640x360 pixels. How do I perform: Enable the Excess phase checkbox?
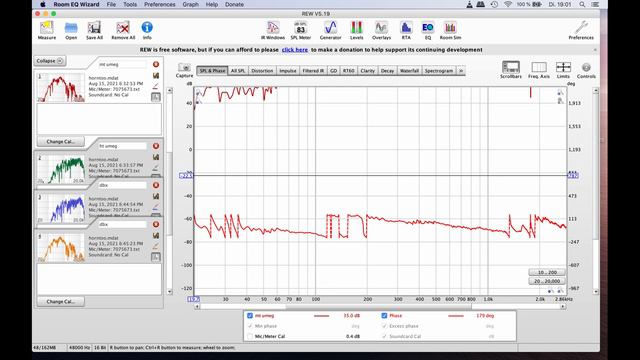coord(384,326)
